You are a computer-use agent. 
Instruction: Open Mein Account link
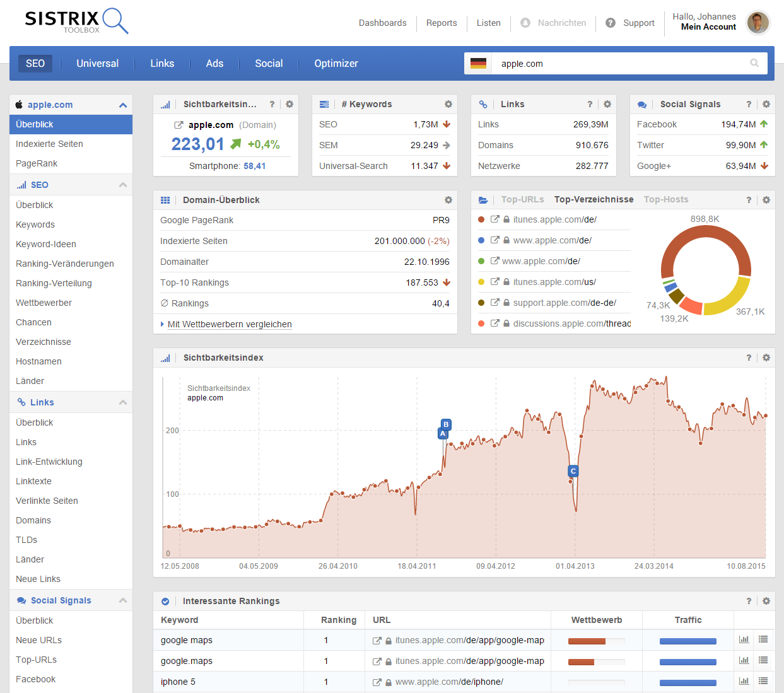pyautogui.click(x=708, y=27)
